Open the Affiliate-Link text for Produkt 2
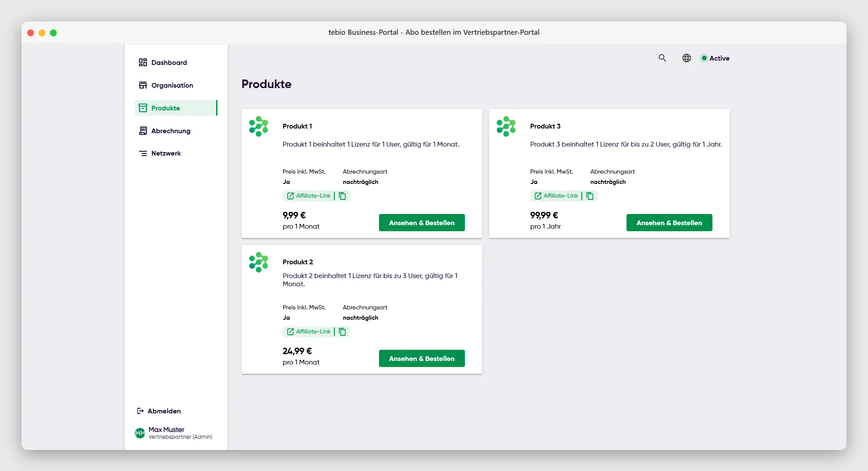This screenshot has height=471, width=868. click(x=313, y=331)
